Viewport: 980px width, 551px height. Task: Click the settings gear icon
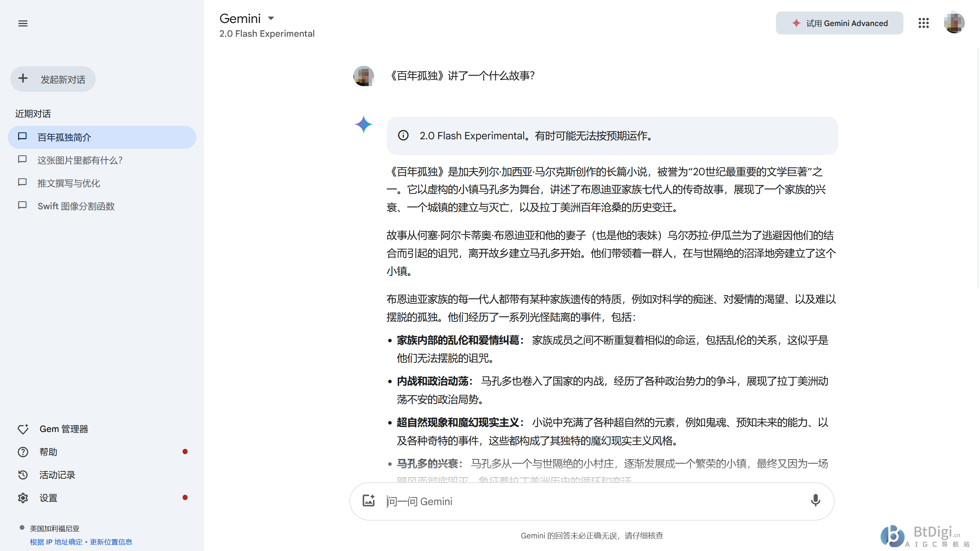pos(23,498)
